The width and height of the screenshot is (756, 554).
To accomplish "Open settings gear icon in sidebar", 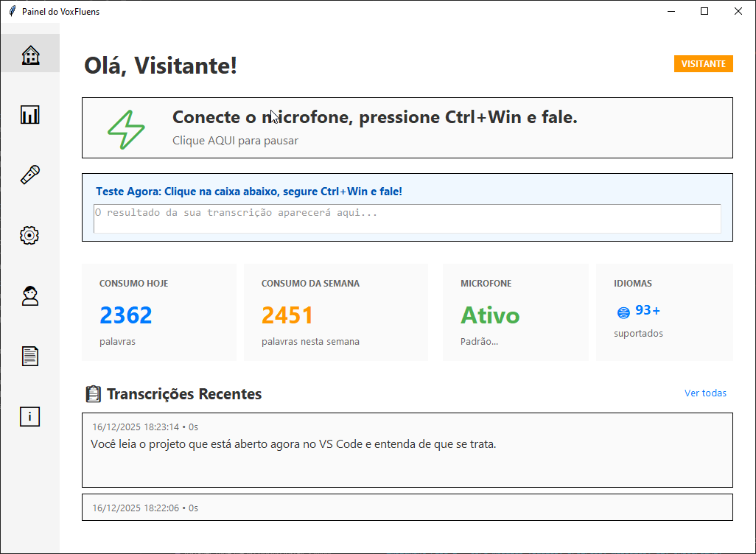I will click(x=30, y=236).
